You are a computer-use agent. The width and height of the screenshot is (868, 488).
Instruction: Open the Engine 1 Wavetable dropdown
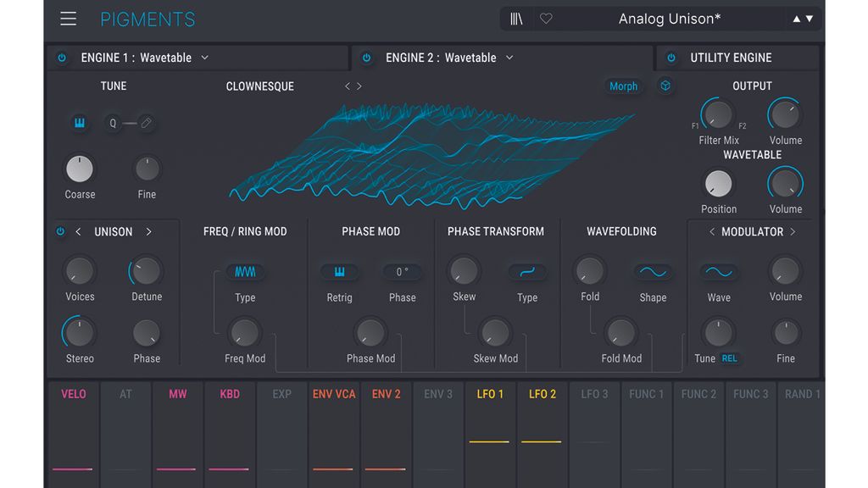point(203,58)
